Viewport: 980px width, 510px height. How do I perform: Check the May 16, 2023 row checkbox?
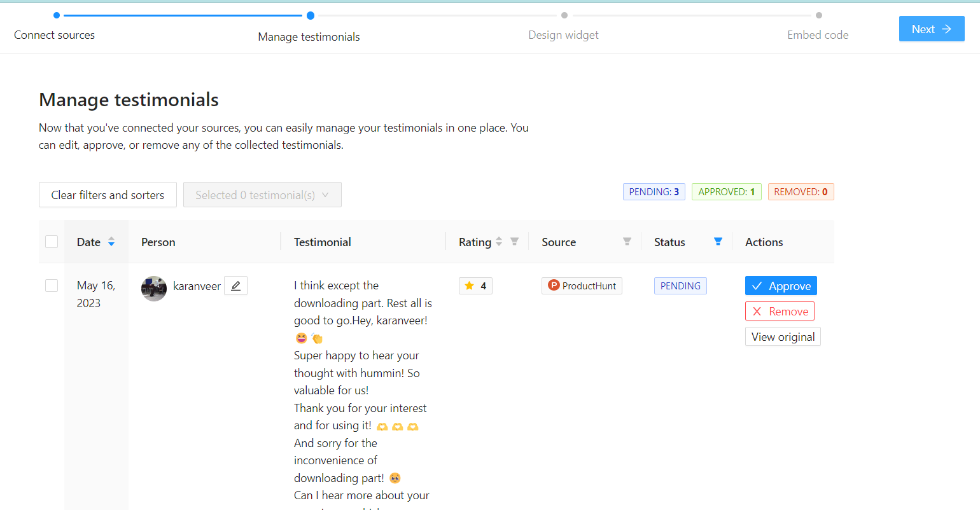[x=52, y=286]
